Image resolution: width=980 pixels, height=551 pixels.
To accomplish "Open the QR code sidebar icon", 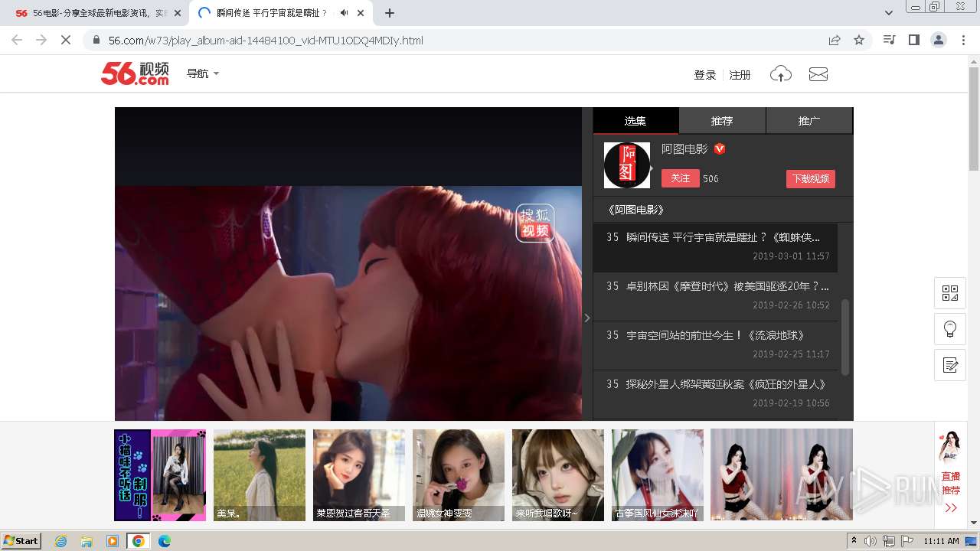I will pyautogui.click(x=950, y=293).
